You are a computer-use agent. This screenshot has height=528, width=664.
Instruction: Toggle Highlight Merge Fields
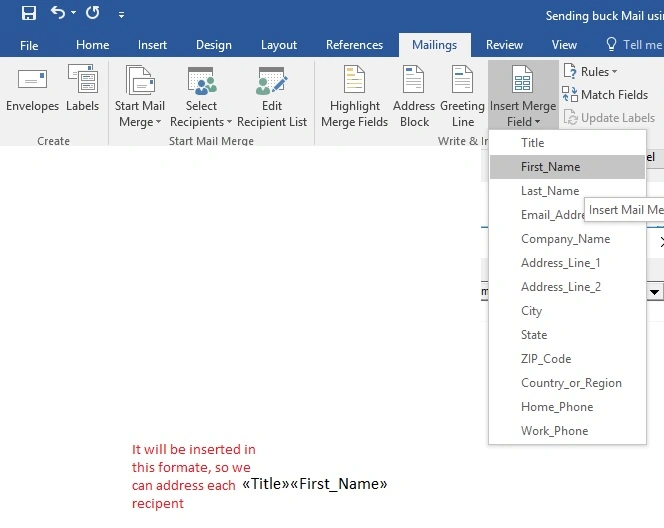(x=354, y=97)
